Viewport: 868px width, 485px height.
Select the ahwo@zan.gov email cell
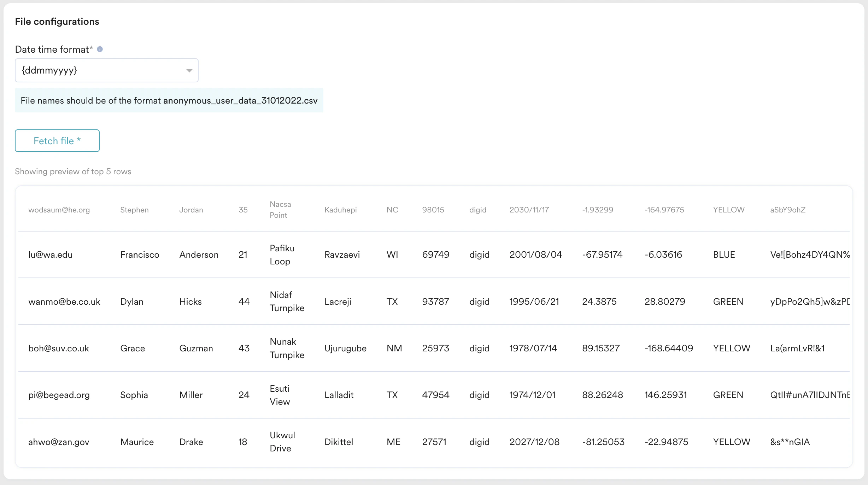pyautogui.click(x=59, y=442)
